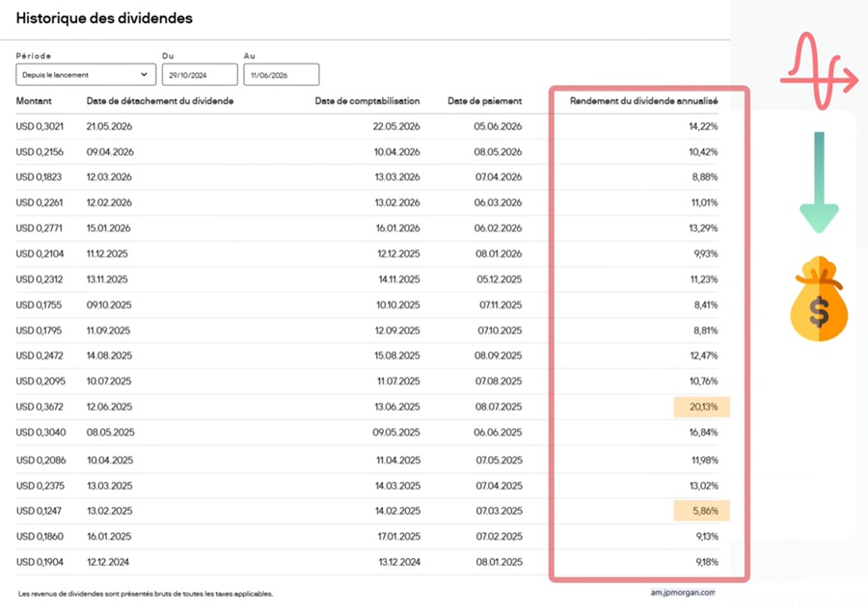
Task: Select amount USD 0,1823
Action: coord(39,177)
